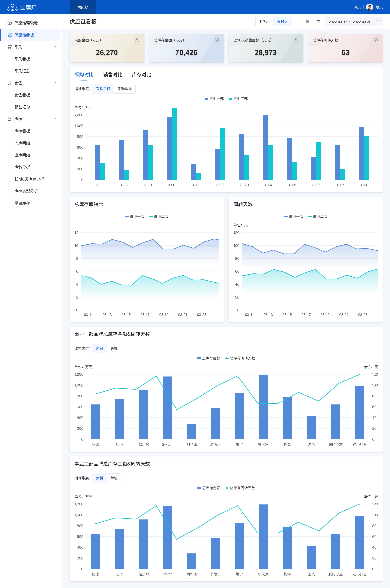This screenshot has height=588, width=390.
Task: Click help icon on 采购金额 card
Action: click(x=137, y=40)
